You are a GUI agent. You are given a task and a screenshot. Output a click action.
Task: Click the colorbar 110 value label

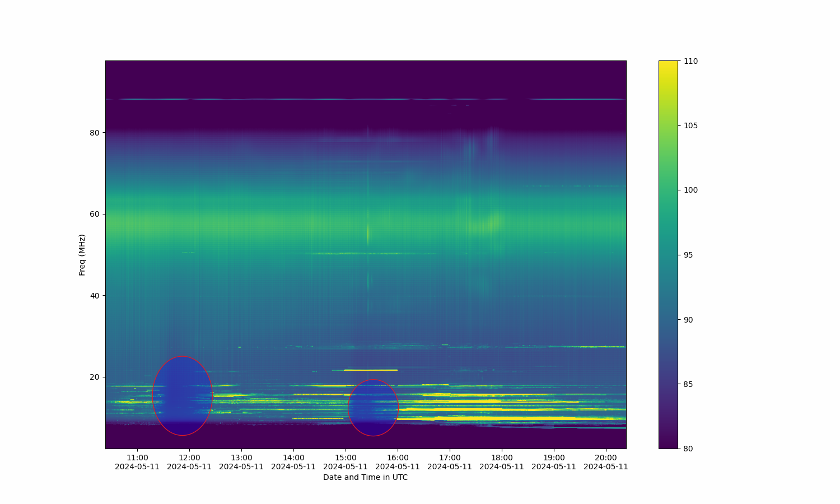(x=690, y=61)
